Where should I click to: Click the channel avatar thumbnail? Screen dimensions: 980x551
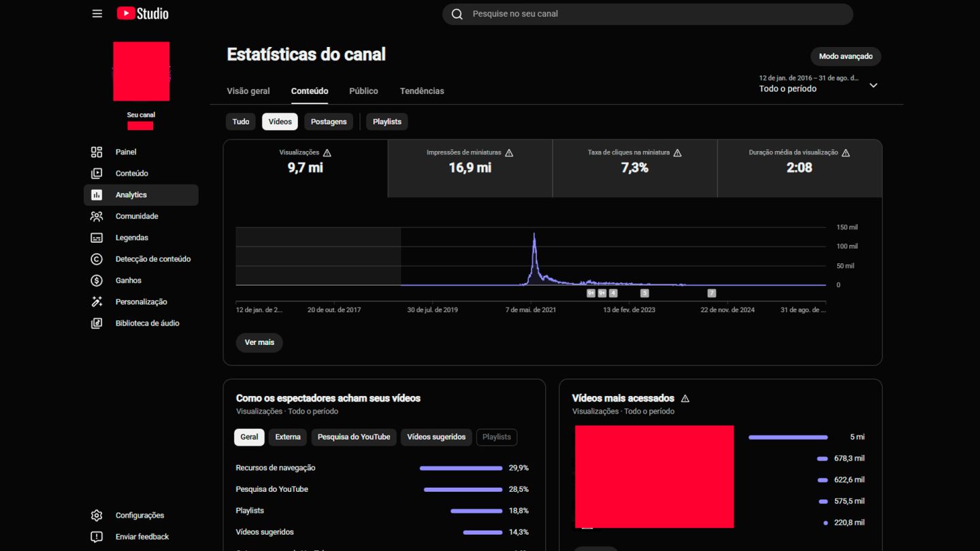tap(142, 71)
